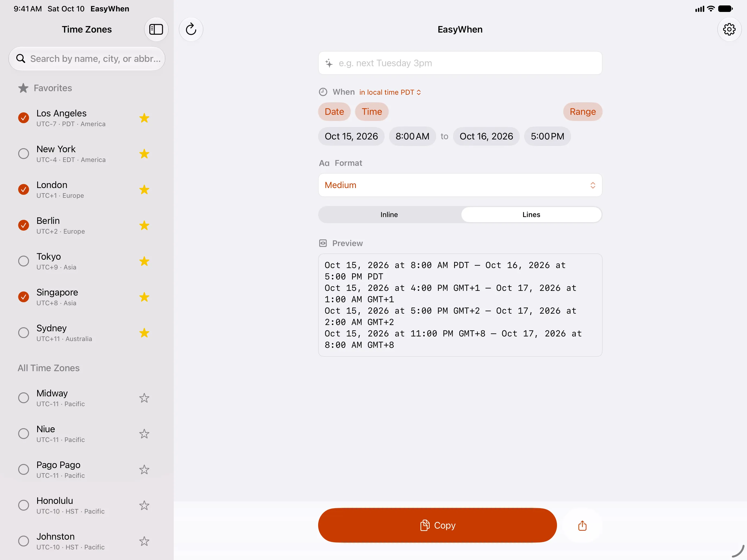Favorite Johnston using its outline star
Screen dimensions: 747x560
click(144, 541)
